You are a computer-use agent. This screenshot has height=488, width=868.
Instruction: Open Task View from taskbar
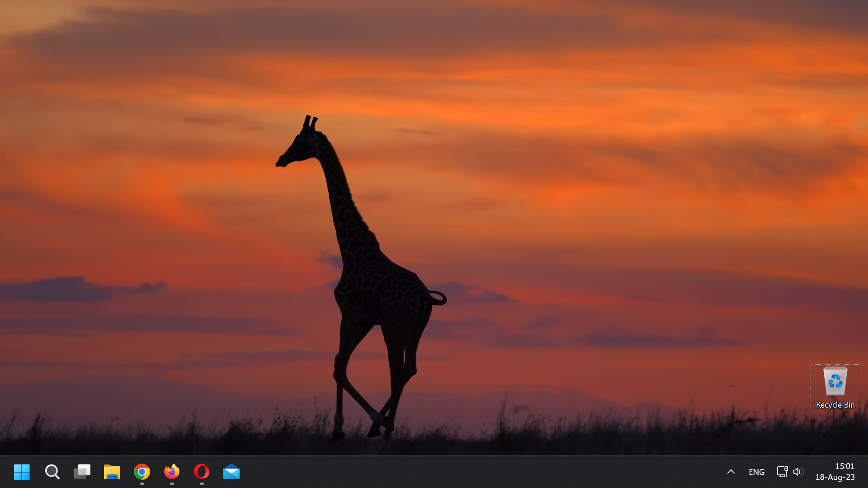click(82, 472)
